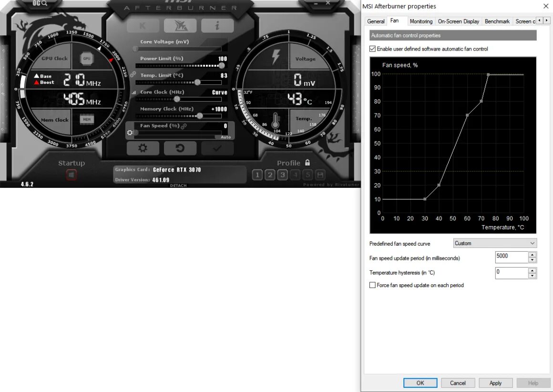
Task: Open the Predefined fan speed curve dropdown
Action: click(x=495, y=243)
